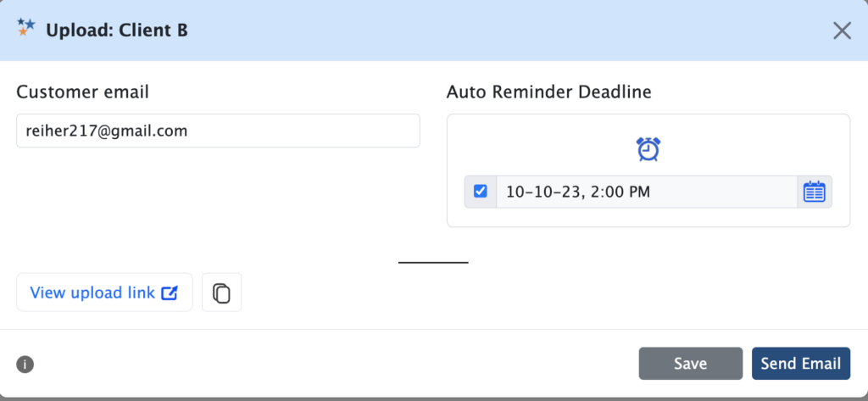The width and height of the screenshot is (868, 401).
Task: Copy the upload link with clipboard icon
Action: [221, 293]
